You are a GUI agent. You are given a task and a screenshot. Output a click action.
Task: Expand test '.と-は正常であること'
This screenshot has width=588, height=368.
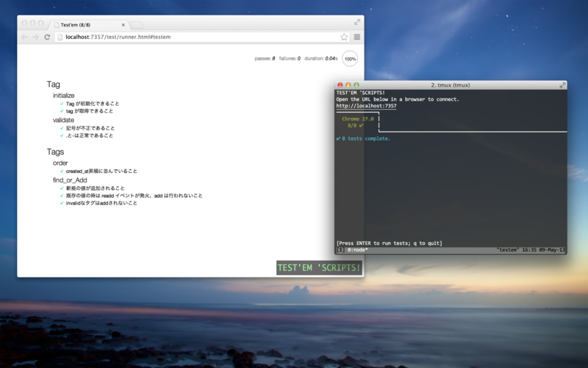[x=89, y=135]
